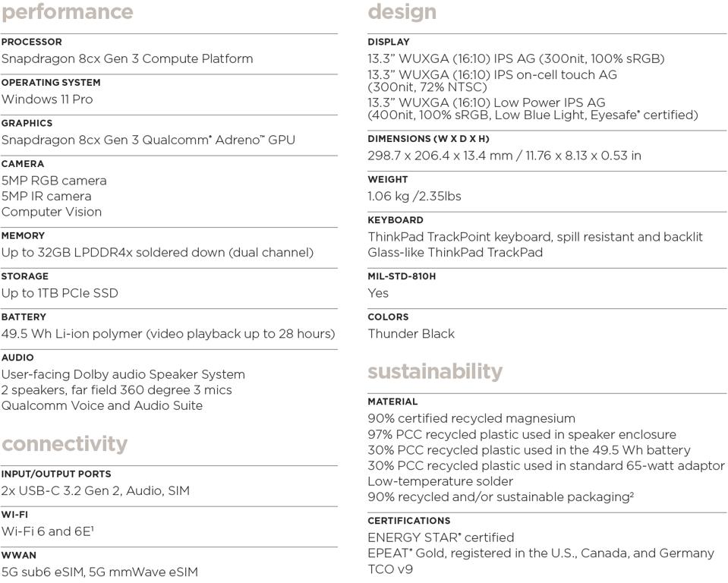Viewport: 728px width, 583px height.
Task: Click the BATTERY spec label
Action: pos(24,317)
